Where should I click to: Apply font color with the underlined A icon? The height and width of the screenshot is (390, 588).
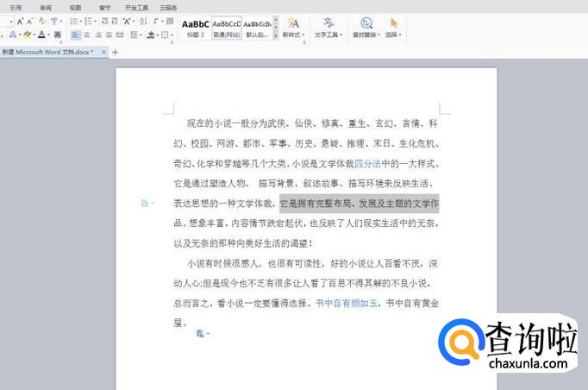tap(41, 35)
